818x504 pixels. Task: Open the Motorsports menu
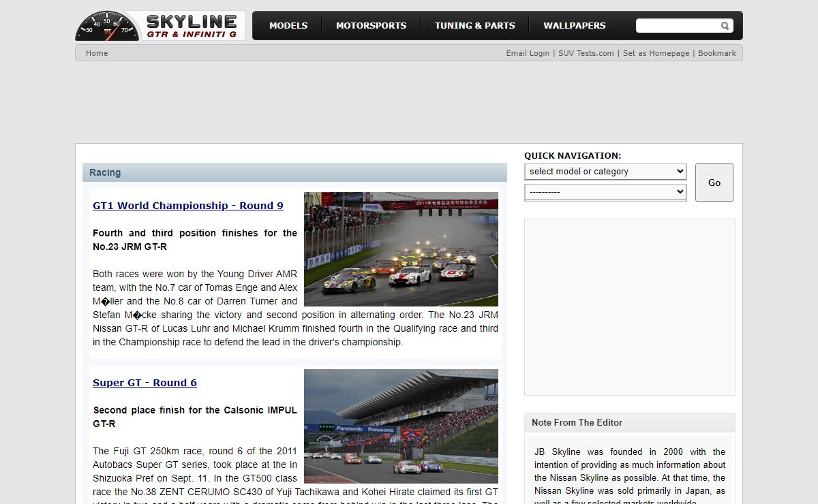[x=371, y=26]
